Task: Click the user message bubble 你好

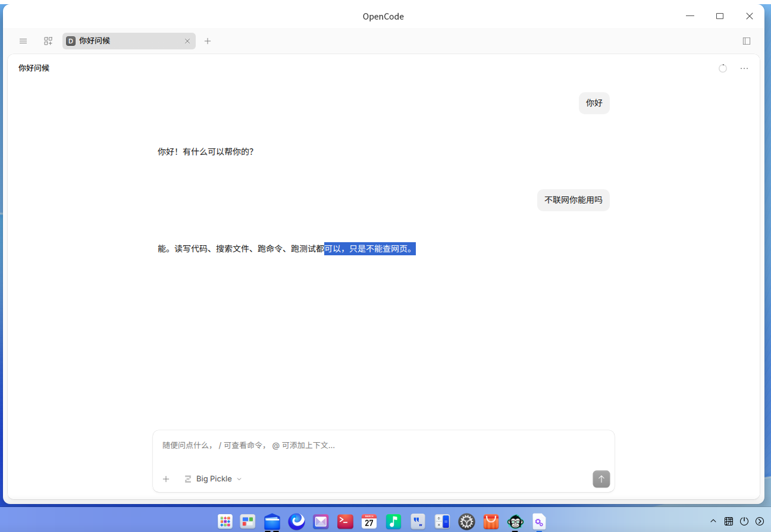Action: [x=594, y=103]
